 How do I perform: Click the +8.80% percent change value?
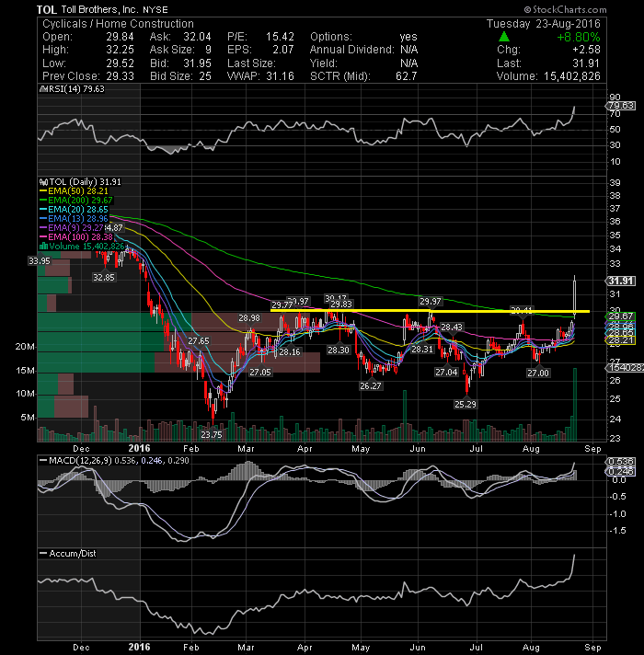578,37
